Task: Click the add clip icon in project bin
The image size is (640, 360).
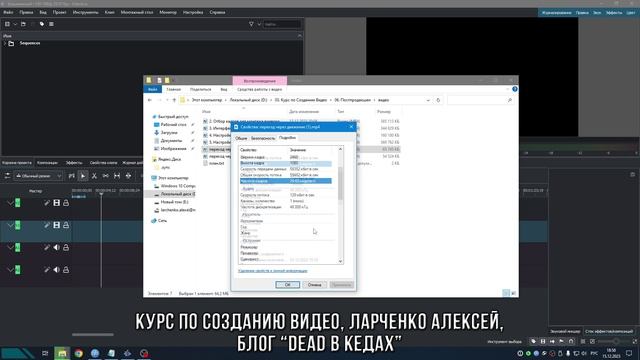Action: pos(7,24)
